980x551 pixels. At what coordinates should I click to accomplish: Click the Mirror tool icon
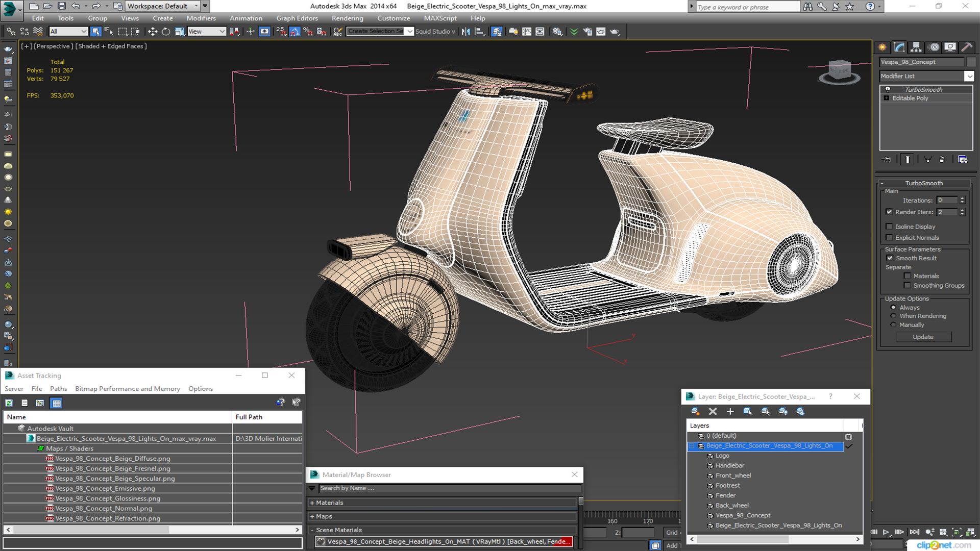tap(465, 32)
